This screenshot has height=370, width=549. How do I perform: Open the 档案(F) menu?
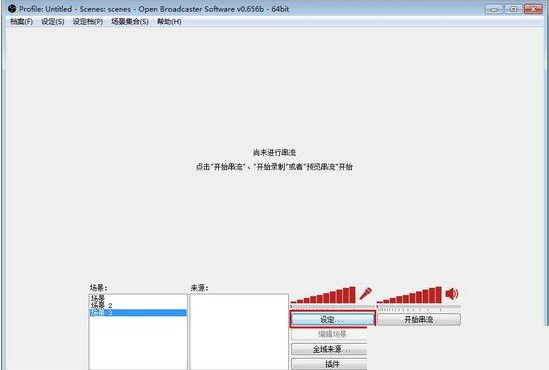pyautogui.click(x=21, y=22)
